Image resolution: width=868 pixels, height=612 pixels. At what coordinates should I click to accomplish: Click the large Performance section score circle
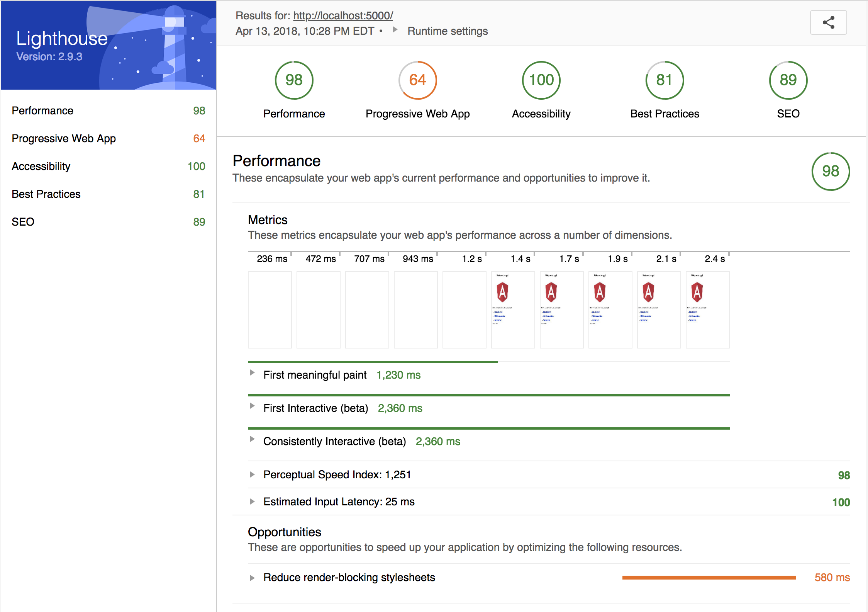click(831, 171)
